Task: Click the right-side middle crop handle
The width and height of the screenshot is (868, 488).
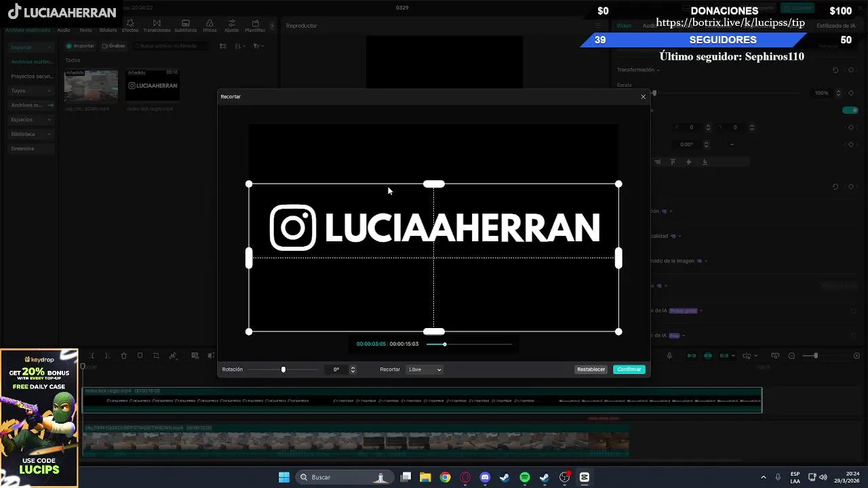Action: (x=618, y=258)
